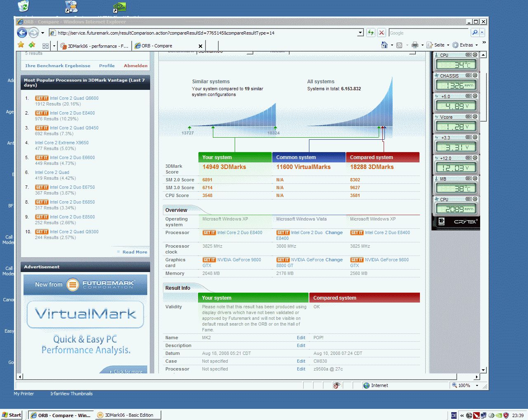Viewport: 528px width, 420px height.
Task: Click Change next to common system graphics card
Action: (x=334, y=260)
